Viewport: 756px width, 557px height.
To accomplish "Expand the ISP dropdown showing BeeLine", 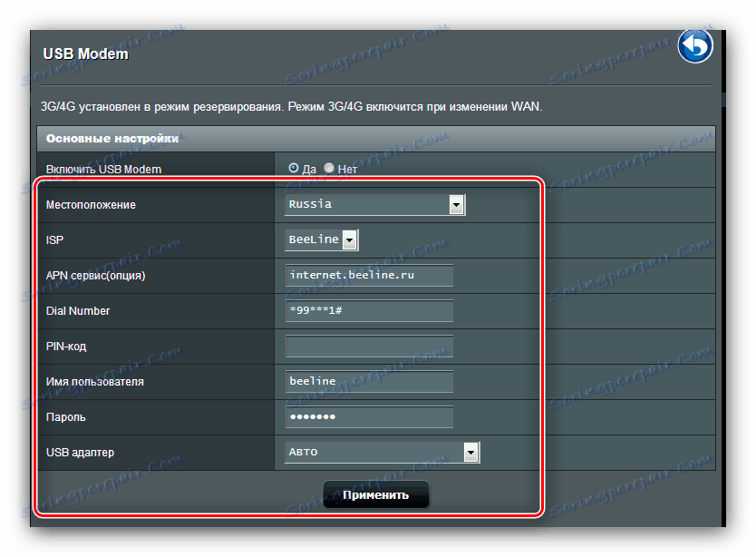I will point(321,239).
